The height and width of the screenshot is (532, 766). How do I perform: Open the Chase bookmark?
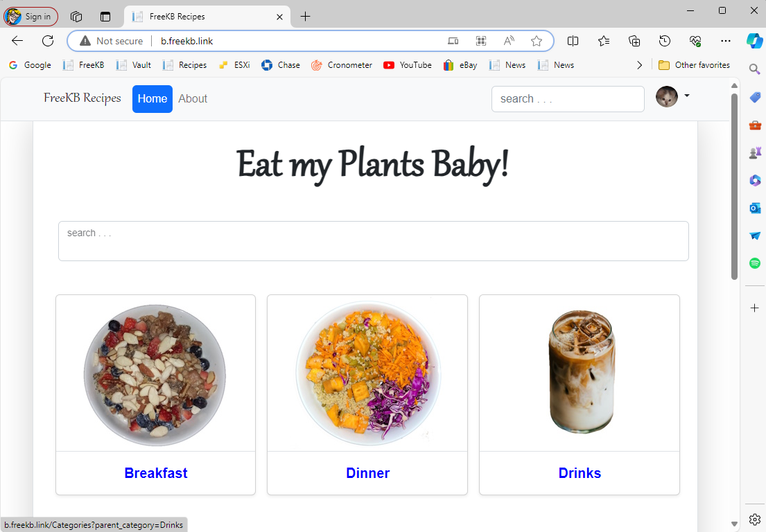coord(281,65)
